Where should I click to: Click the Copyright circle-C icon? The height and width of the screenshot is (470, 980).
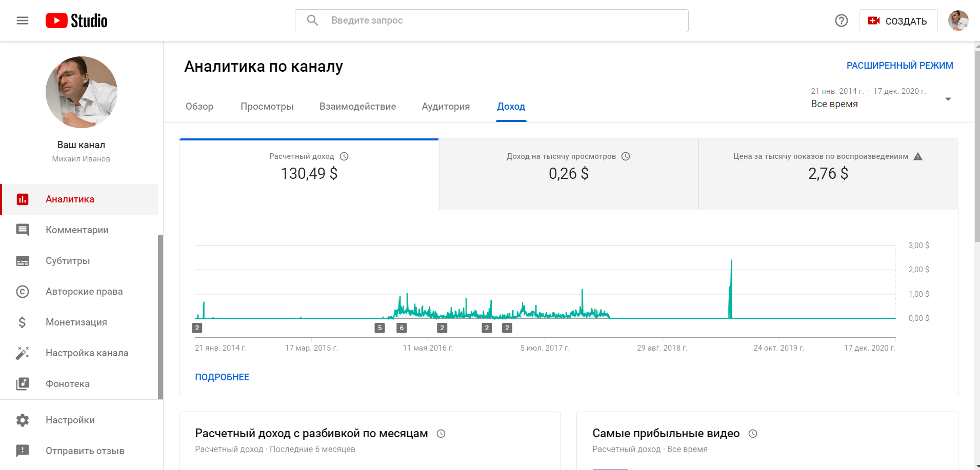pyautogui.click(x=23, y=292)
